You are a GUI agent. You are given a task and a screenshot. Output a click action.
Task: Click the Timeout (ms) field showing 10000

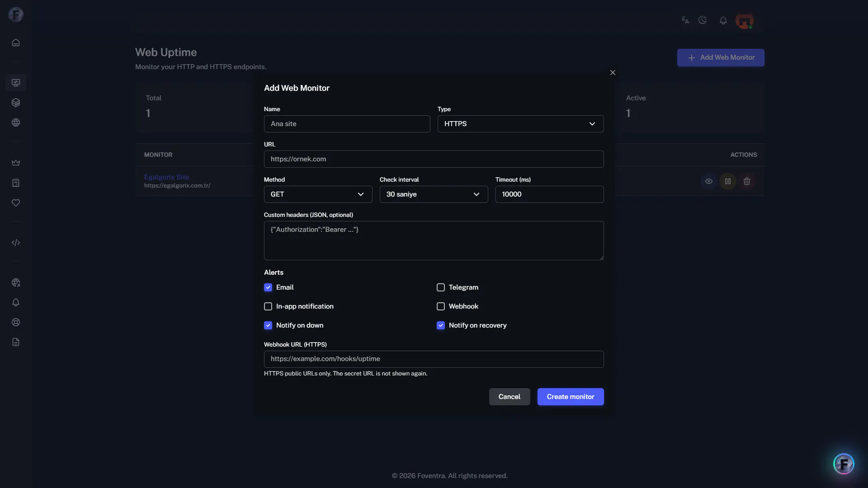[549, 194]
